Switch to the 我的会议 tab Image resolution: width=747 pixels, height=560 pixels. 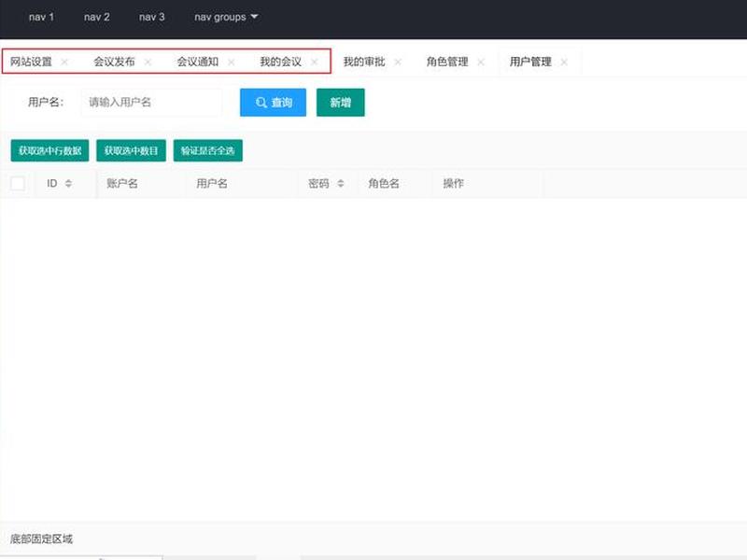click(281, 62)
